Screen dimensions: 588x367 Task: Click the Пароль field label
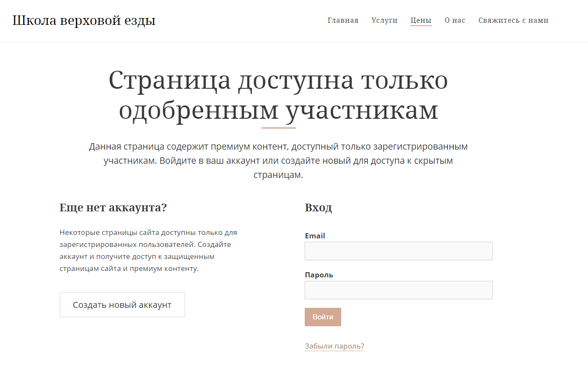coord(319,275)
